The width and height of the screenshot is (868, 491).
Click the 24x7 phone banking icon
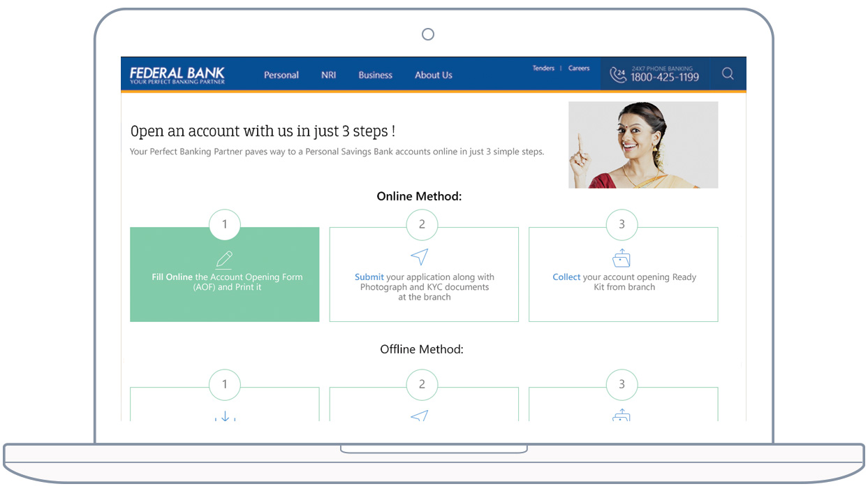click(617, 75)
